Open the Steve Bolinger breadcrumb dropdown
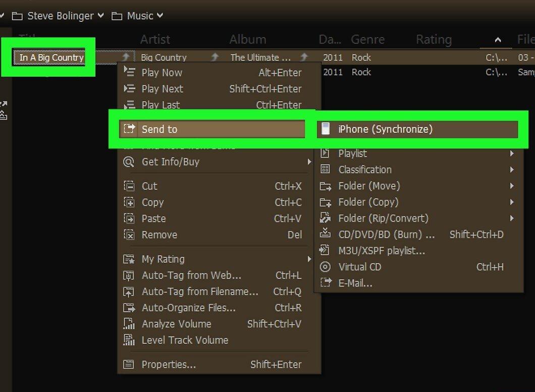This screenshot has height=392, width=535. 100,15
